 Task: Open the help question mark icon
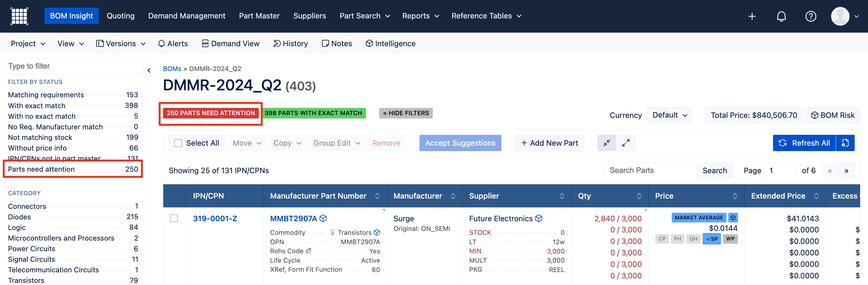point(810,16)
